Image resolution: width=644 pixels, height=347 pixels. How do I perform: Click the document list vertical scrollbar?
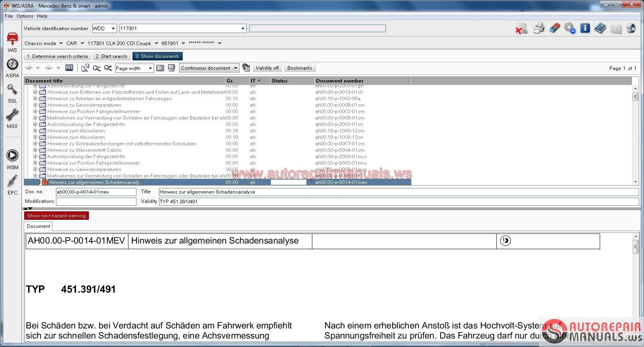click(x=636, y=135)
